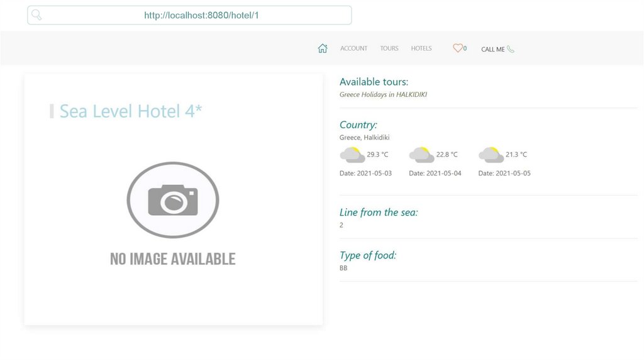
Task: Click the 29.3 °C temperature reading
Action: click(377, 155)
